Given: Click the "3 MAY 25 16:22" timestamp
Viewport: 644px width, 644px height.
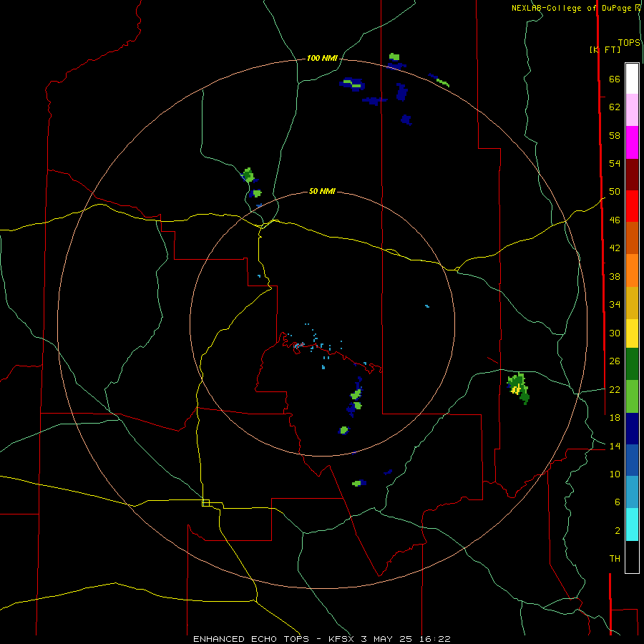Looking at the screenshot, I should [x=406, y=639].
